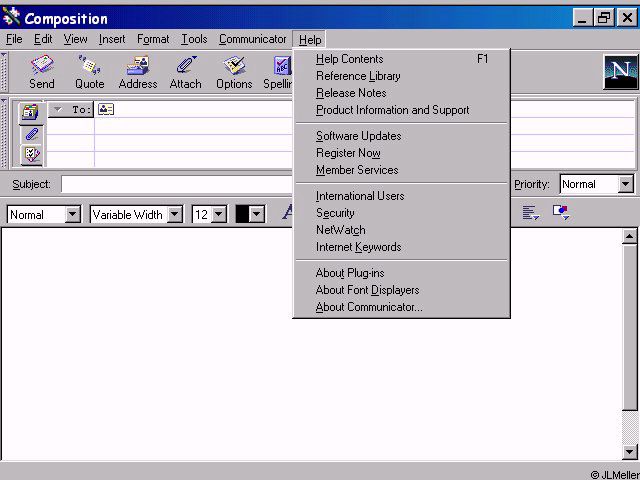Click the address card icon in To field

[106, 109]
